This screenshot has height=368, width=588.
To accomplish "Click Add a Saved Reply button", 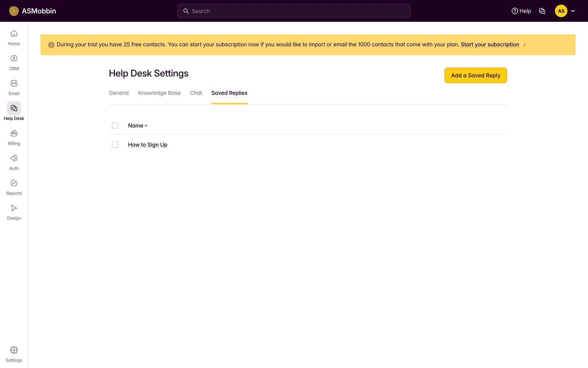I will 475,75.
